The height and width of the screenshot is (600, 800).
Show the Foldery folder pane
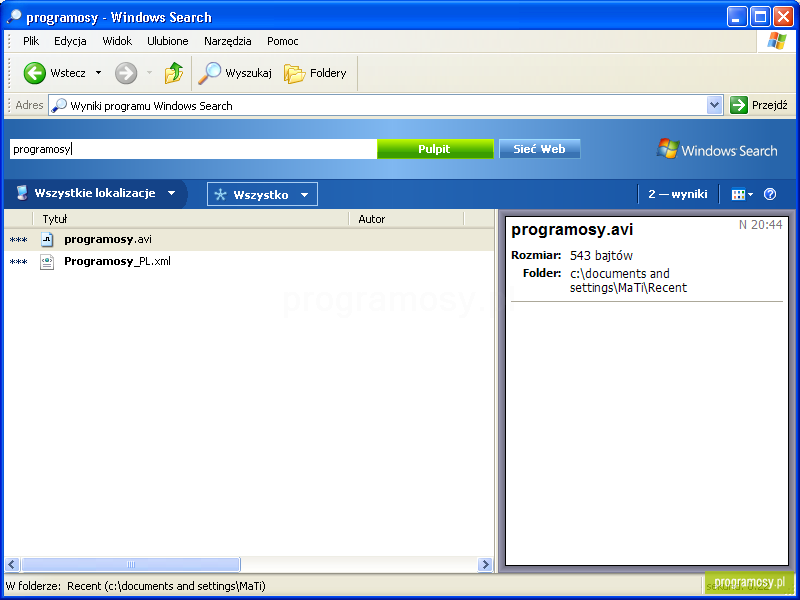pos(315,73)
